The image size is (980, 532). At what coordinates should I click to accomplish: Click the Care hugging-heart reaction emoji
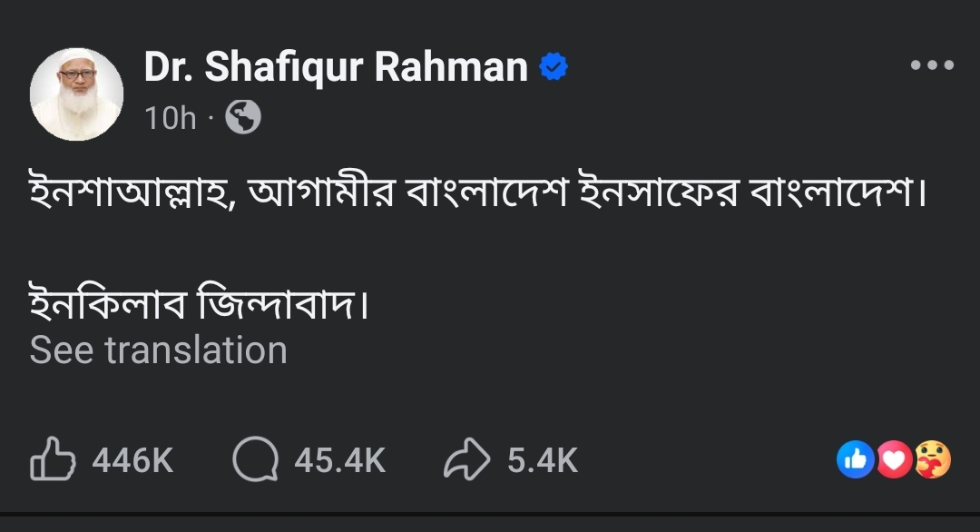[x=932, y=460]
